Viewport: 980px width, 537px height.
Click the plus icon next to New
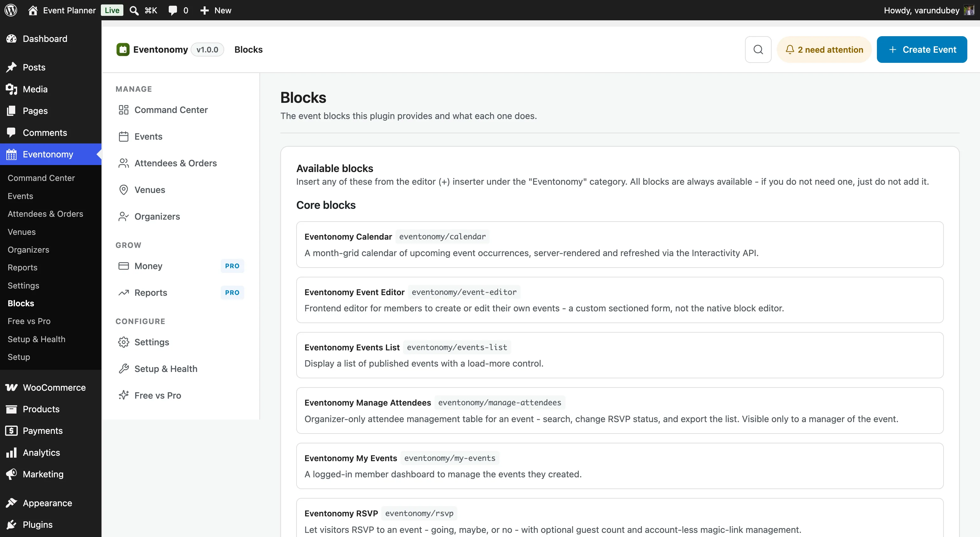coord(204,10)
